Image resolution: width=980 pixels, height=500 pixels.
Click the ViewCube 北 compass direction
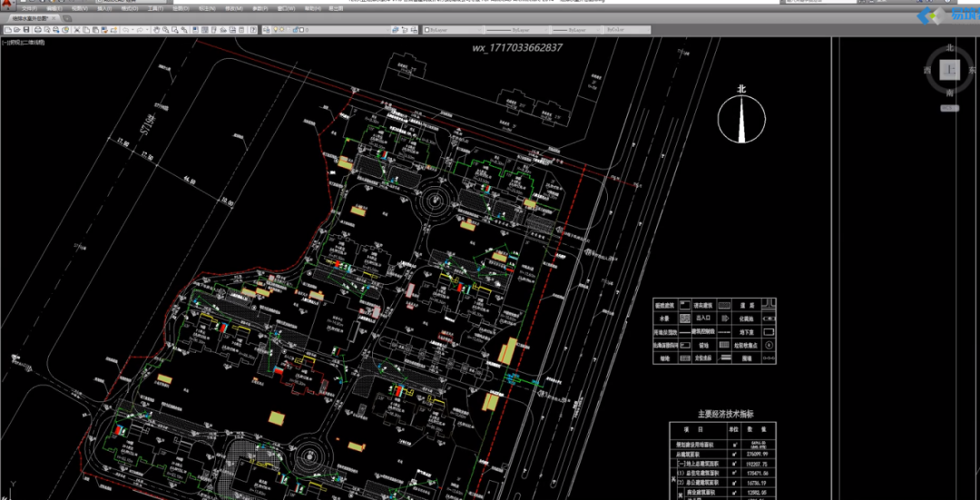point(949,48)
